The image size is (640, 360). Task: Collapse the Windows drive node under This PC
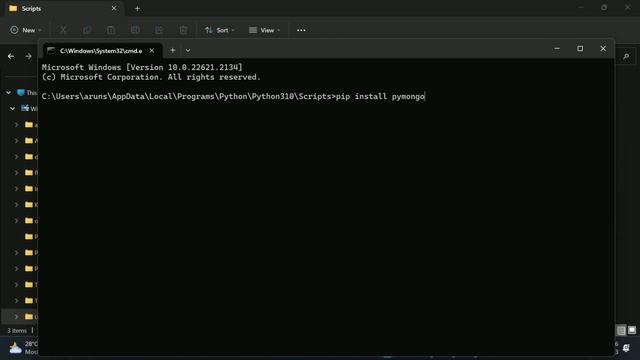click(x=12, y=109)
